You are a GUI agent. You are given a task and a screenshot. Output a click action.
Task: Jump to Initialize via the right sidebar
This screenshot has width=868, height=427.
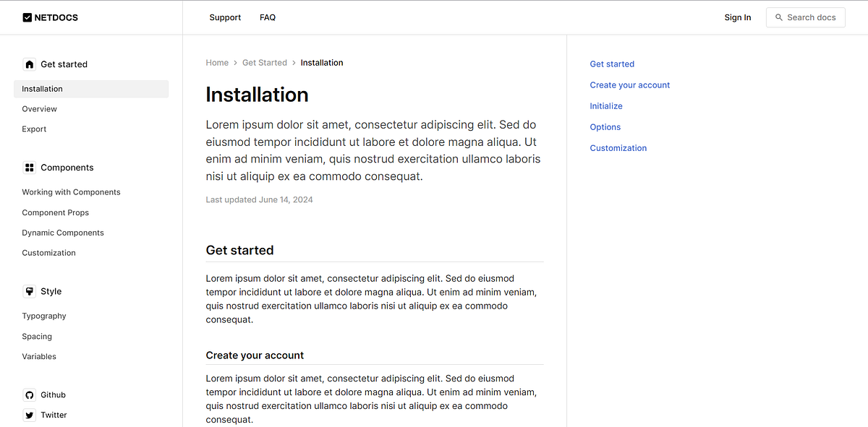(606, 105)
